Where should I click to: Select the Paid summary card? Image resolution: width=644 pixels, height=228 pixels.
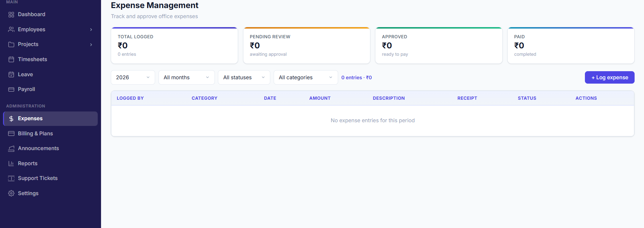571,45
